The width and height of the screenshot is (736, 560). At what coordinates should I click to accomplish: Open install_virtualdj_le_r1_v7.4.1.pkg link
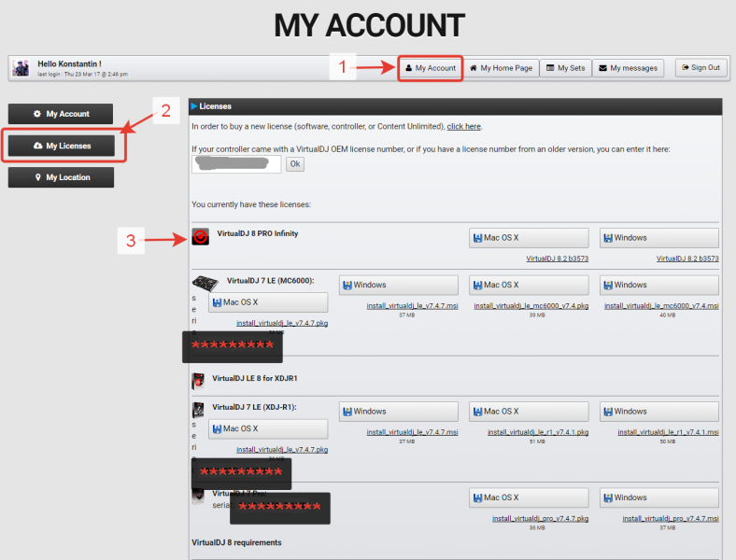(x=538, y=432)
